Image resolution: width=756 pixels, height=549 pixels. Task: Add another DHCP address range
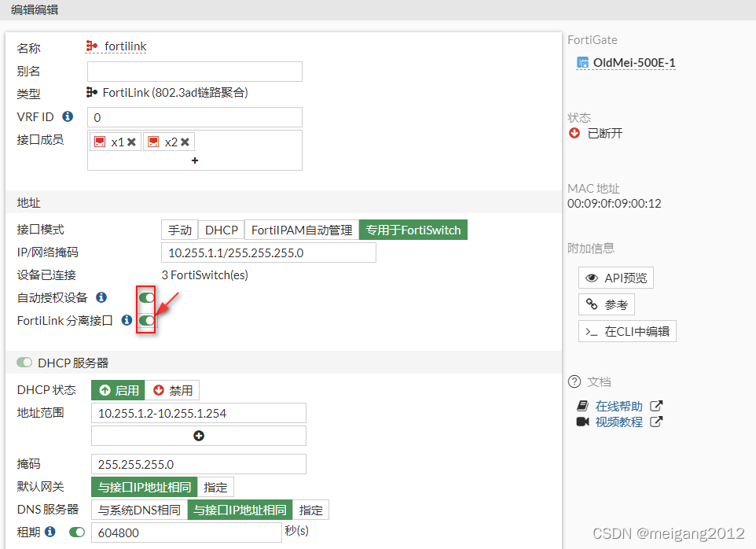[199, 436]
